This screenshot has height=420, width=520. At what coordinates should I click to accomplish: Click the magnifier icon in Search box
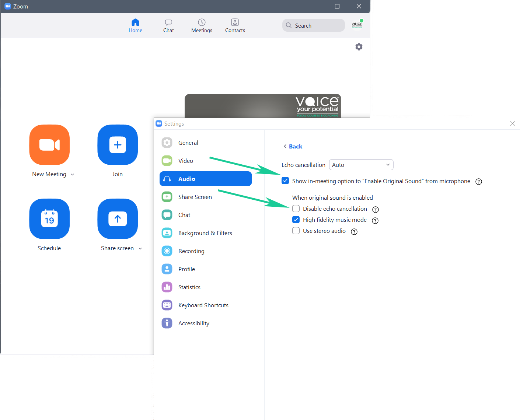289,25
